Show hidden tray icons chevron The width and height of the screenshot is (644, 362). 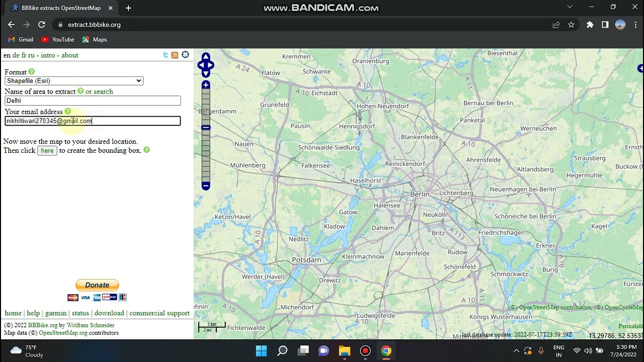coord(516,350)
